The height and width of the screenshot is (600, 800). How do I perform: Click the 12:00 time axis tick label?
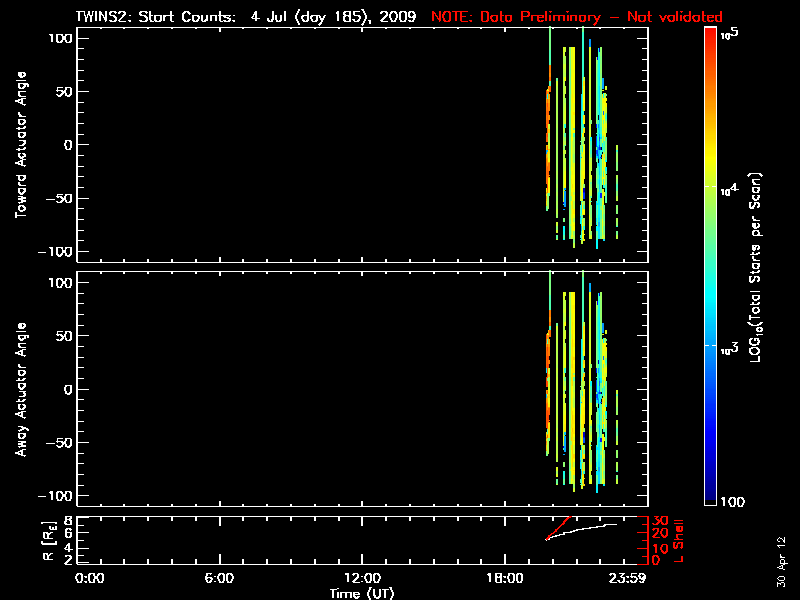(x=361, y=579)
